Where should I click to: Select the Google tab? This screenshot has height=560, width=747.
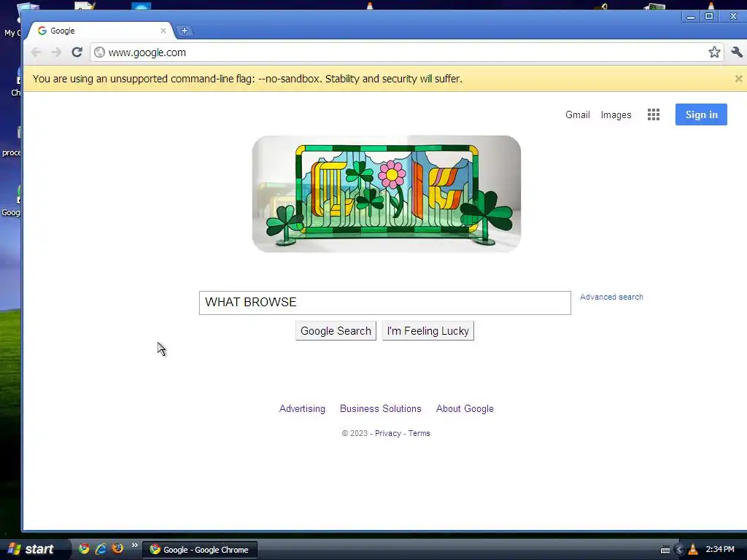coord(100,31)
